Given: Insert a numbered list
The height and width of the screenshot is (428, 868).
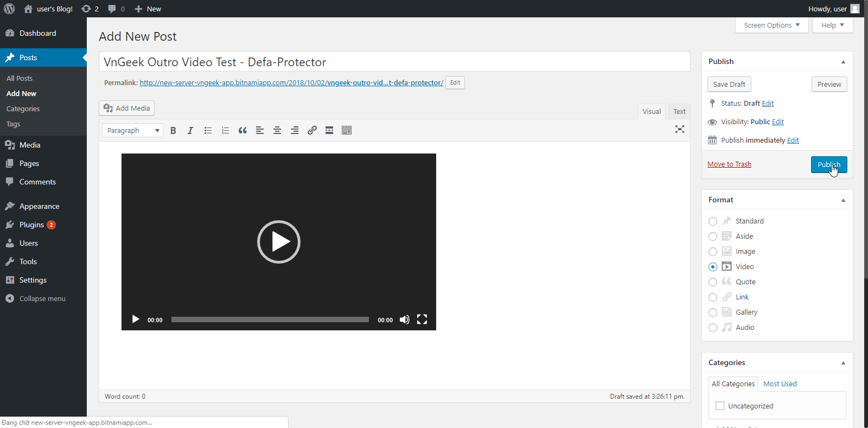Looking at the screenshot, I should tap(225, 130).
